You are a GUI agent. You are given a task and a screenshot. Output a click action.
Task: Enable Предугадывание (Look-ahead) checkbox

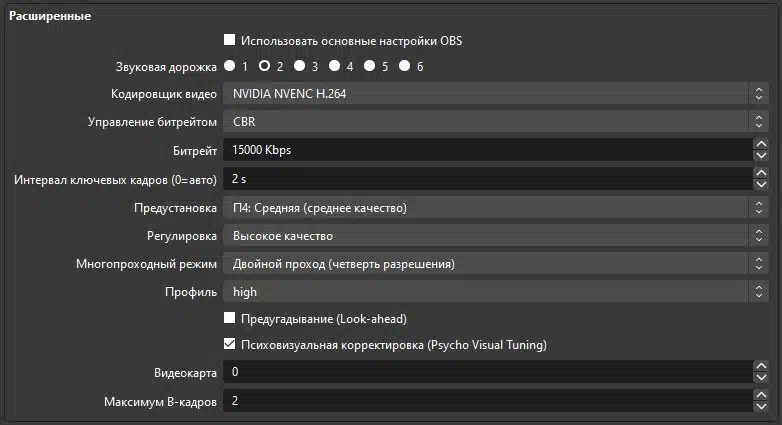click(x=229, y=318)
